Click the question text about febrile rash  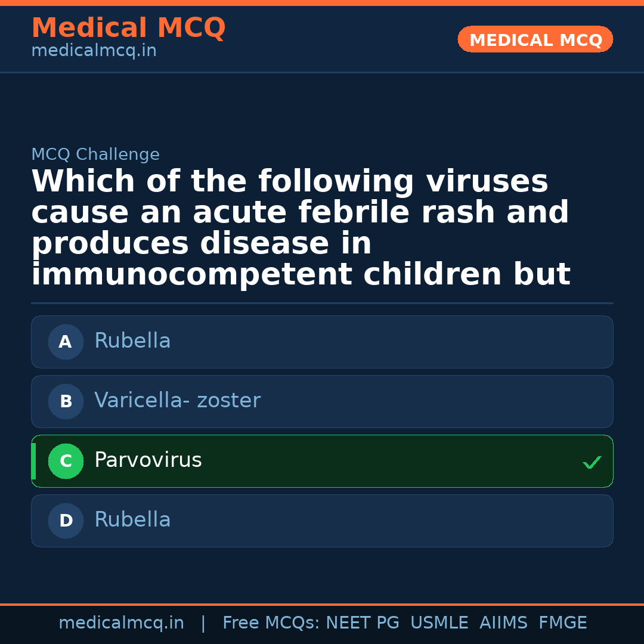pyautogui.click(x=301, y=228)
